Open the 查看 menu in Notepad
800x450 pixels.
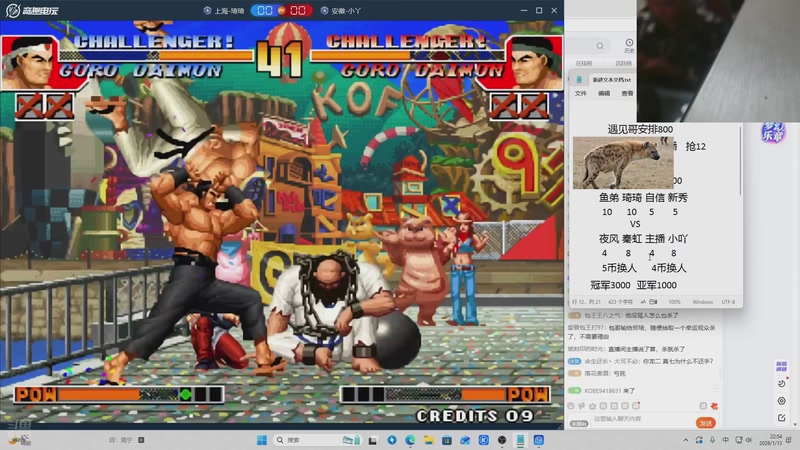coord(627,93)
